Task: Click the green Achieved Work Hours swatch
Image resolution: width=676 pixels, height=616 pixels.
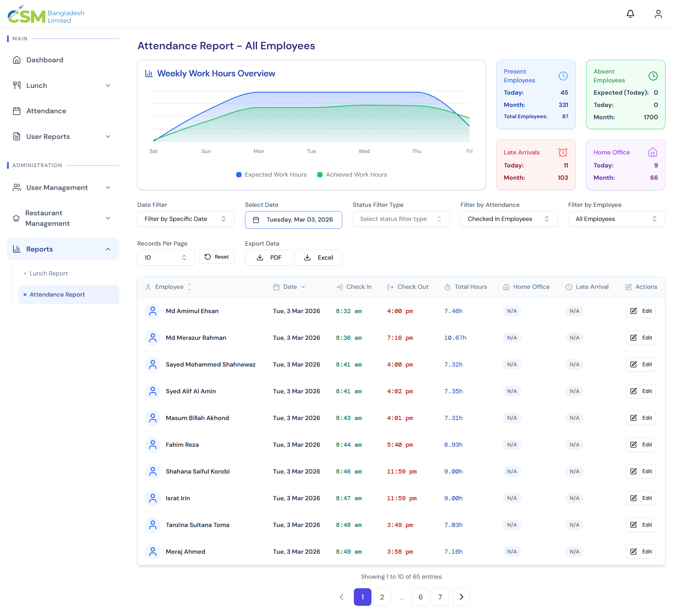Action: [320, 174]
